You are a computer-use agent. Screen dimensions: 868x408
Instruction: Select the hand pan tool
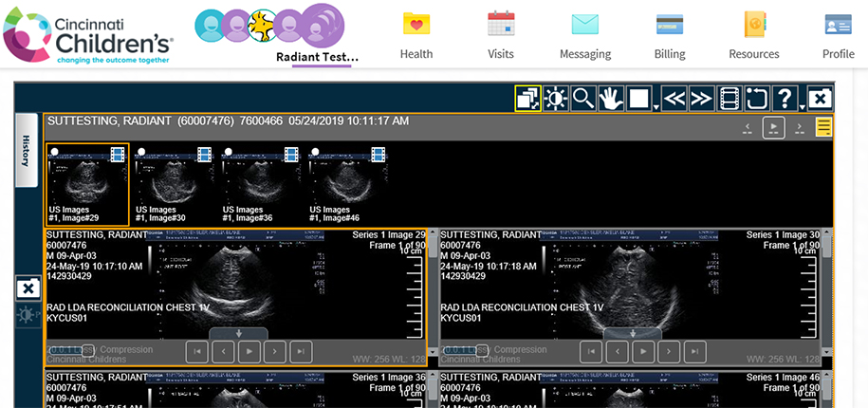pos(611,99)
